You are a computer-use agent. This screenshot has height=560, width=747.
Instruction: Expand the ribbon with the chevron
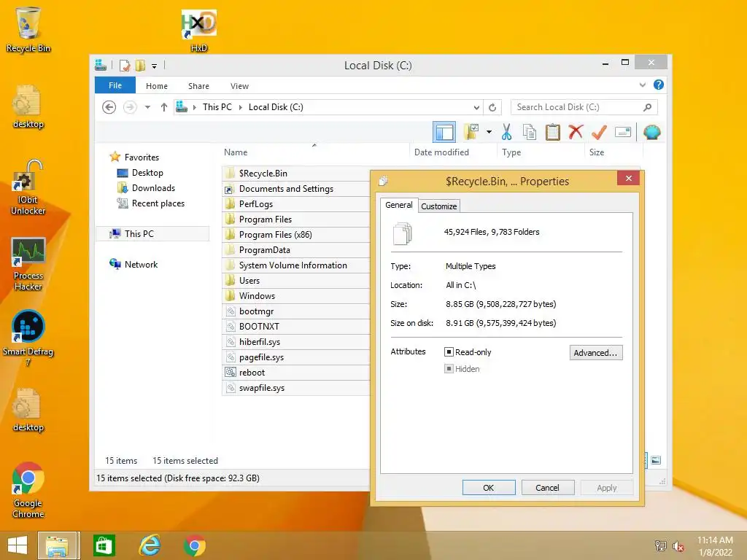coord(642,85)
